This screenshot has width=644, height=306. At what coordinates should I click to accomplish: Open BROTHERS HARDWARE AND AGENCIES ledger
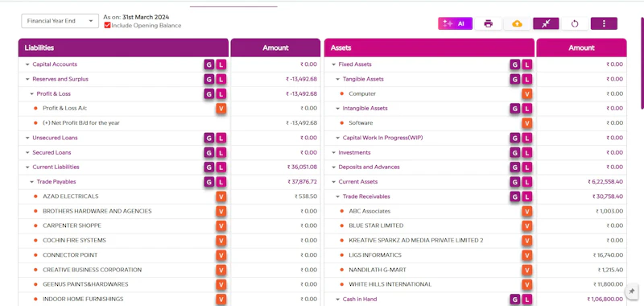pyautogui.click(x=97, y=211)
